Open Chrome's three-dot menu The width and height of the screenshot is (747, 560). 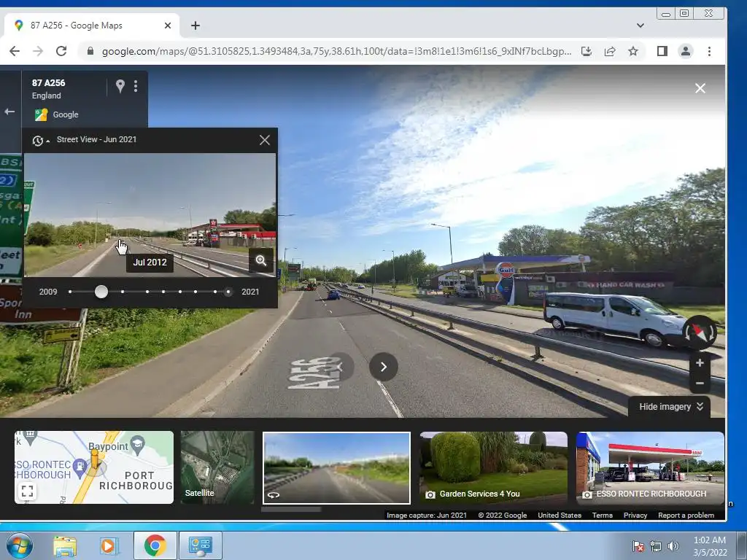tap(709, 51)
